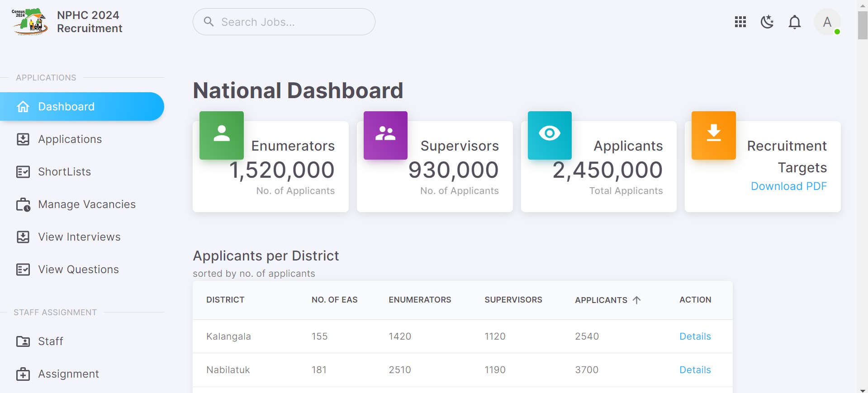Open Details for Kalangala district
Viewport: 868px width, 393px height.
pos(695,336)
